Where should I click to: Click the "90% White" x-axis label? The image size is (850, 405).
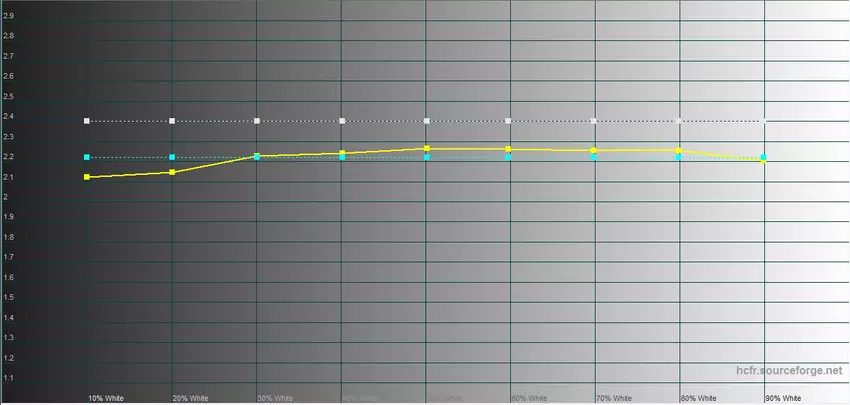pyautogui.click(x=783, y=397)
